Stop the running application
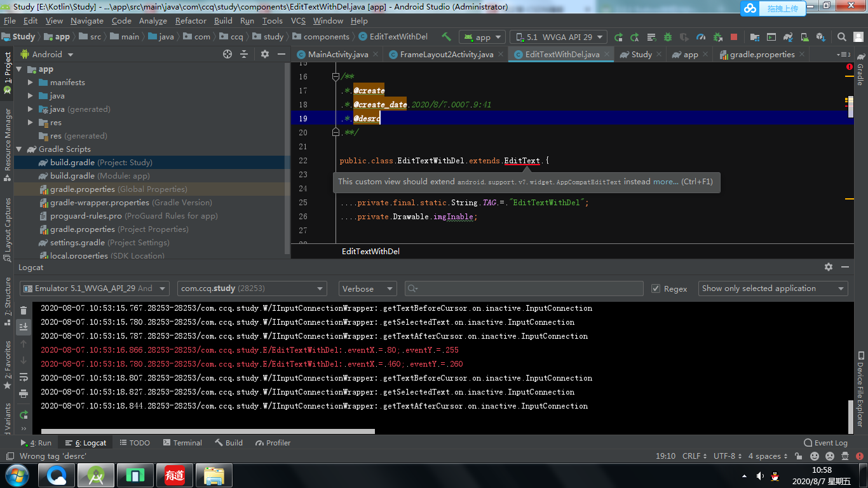The width and height of the screenshot is (868, 488). [x=733, y=36]
